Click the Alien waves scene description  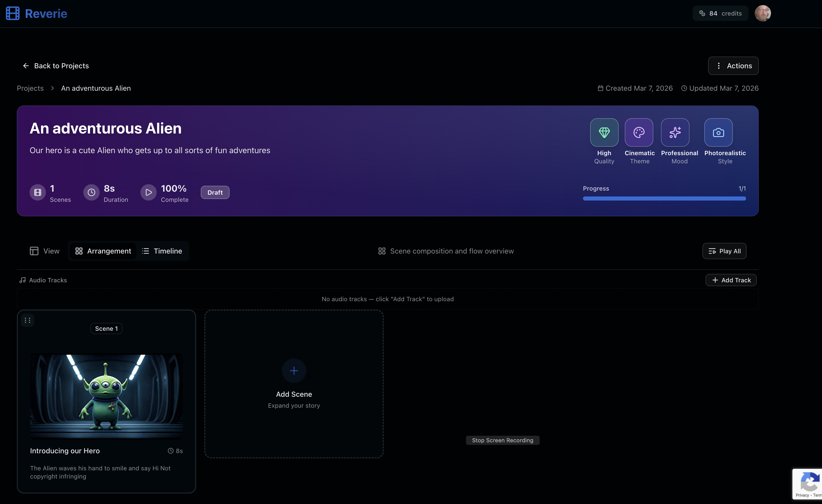coord(100,472)
